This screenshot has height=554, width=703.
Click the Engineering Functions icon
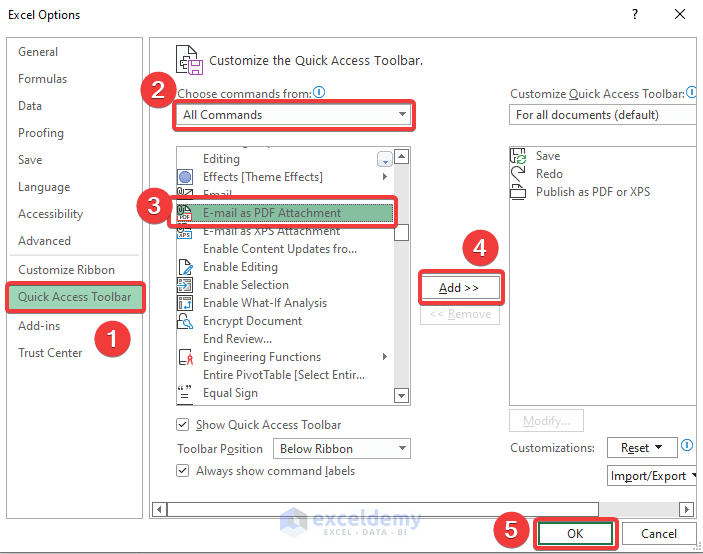[185, 357]
